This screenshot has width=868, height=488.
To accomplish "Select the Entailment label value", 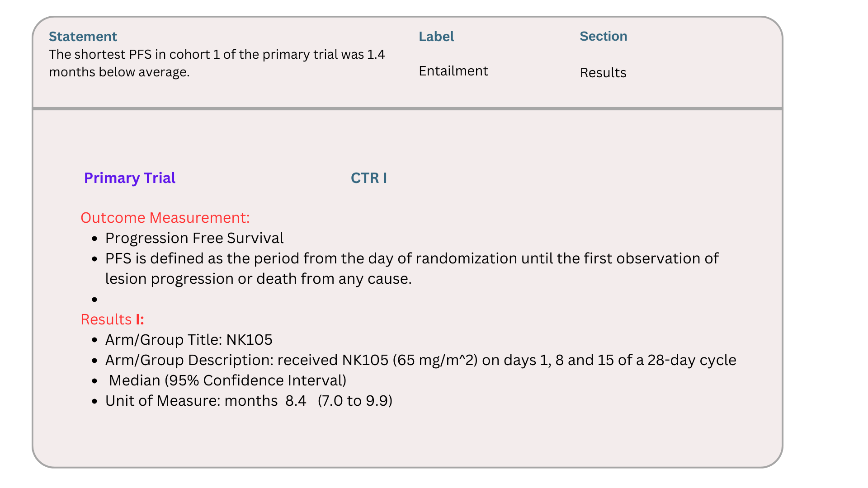I will point(453,71).
